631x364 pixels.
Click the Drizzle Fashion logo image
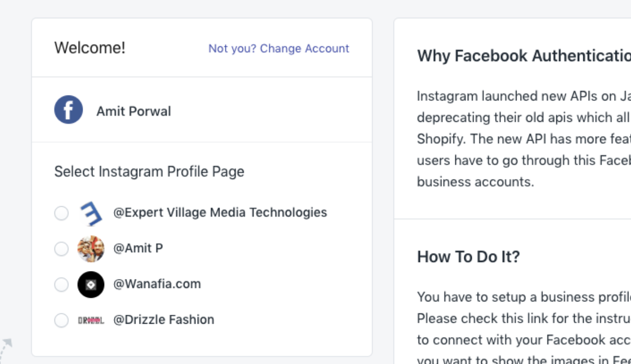pyautogui.click(x=91, y=320)
